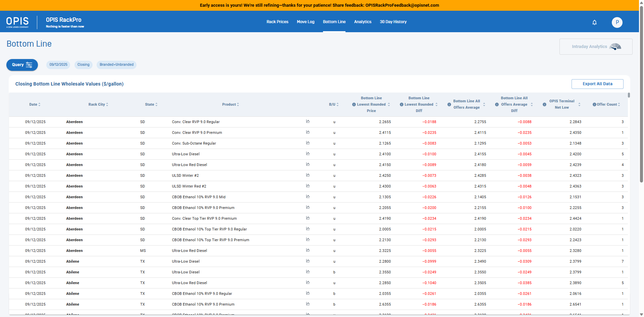This screenshot has height=317, width=644.
Task: Go to the Analytics tab
Action: click(x=363, y=22)
